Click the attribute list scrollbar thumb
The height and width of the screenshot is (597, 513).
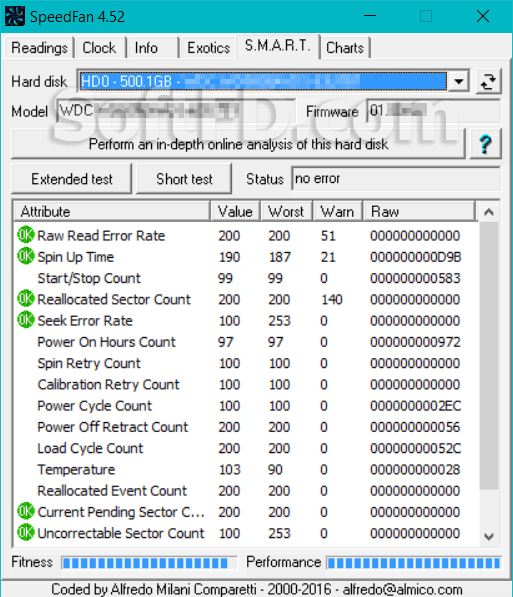(489, 356)
